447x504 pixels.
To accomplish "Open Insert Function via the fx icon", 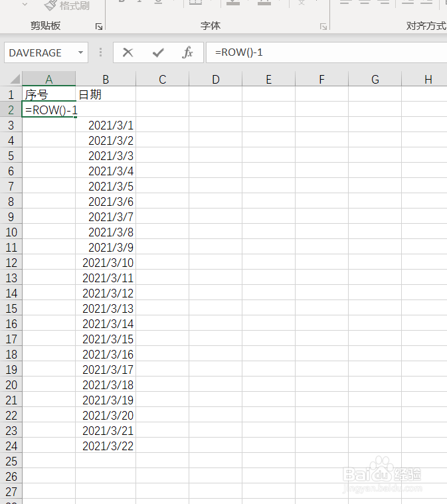I will click(187, 52).
